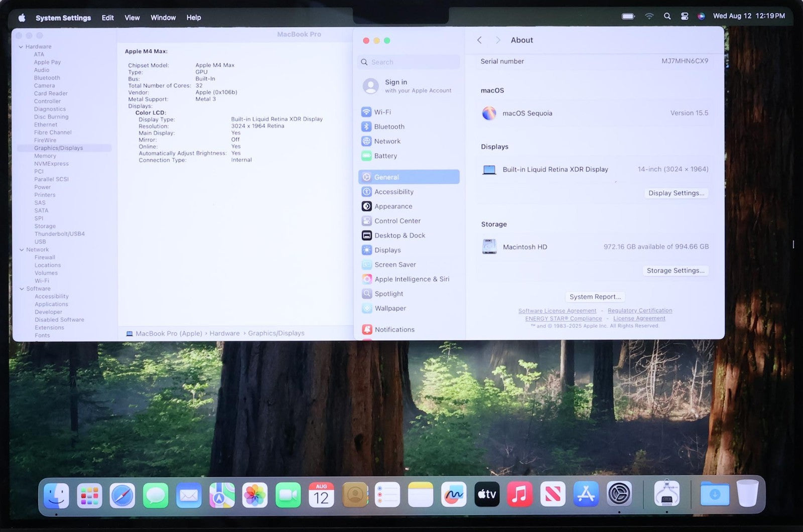Select Thunderbolt/USB4 in the System Information sidebar
Viewport: 803px width, 532px height.
(60, 234)
